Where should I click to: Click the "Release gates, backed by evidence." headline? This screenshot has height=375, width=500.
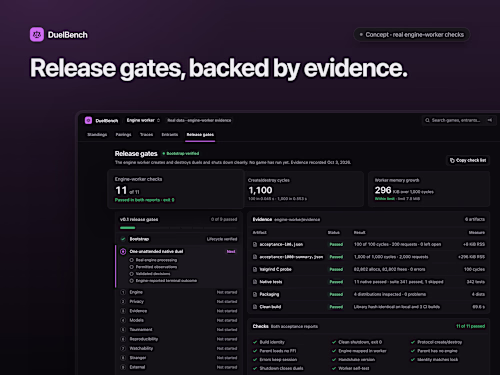click(x=219, y=68)
